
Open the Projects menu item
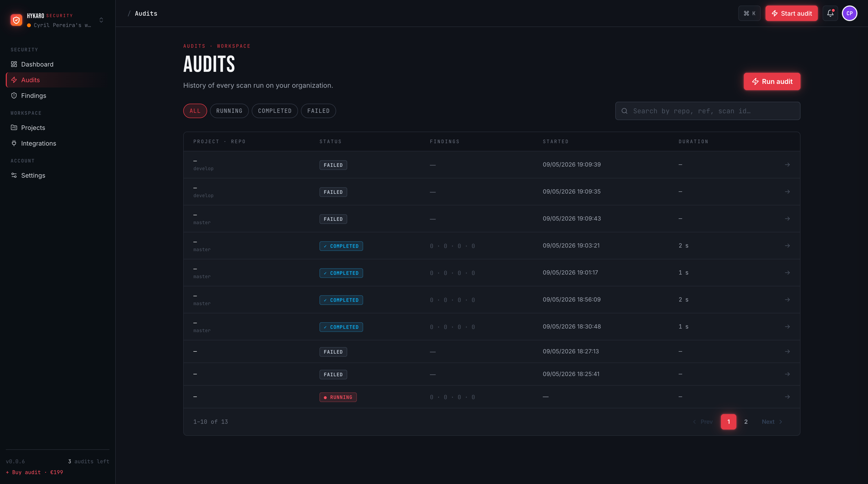point(58,127)
